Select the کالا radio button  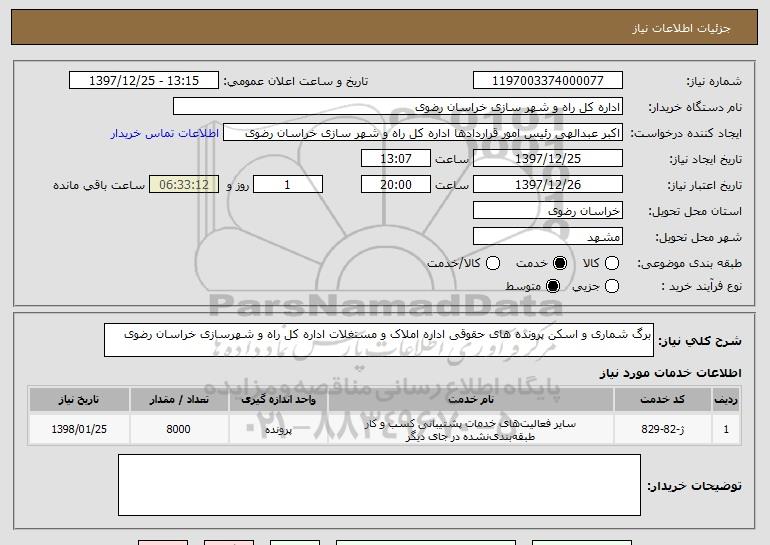coord(611,263)
